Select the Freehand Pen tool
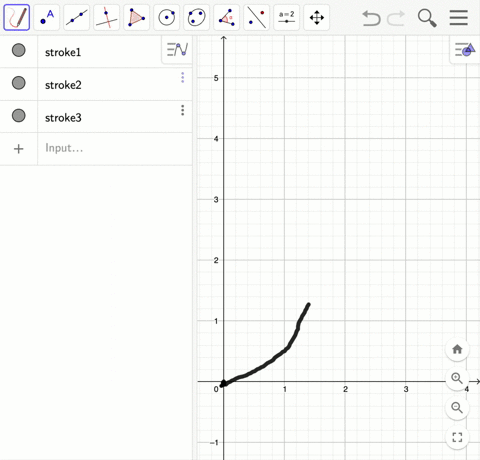This screenshot has height=460, width=480. [17, 17]
